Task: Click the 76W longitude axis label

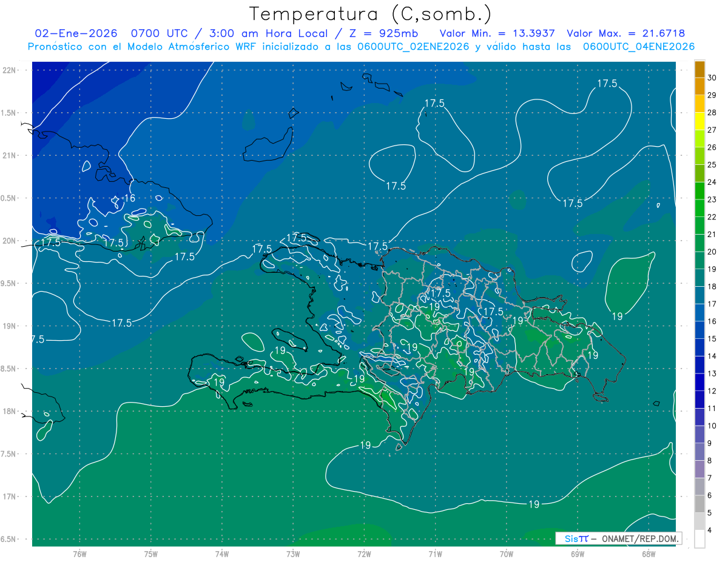Action: pos(79,554)
